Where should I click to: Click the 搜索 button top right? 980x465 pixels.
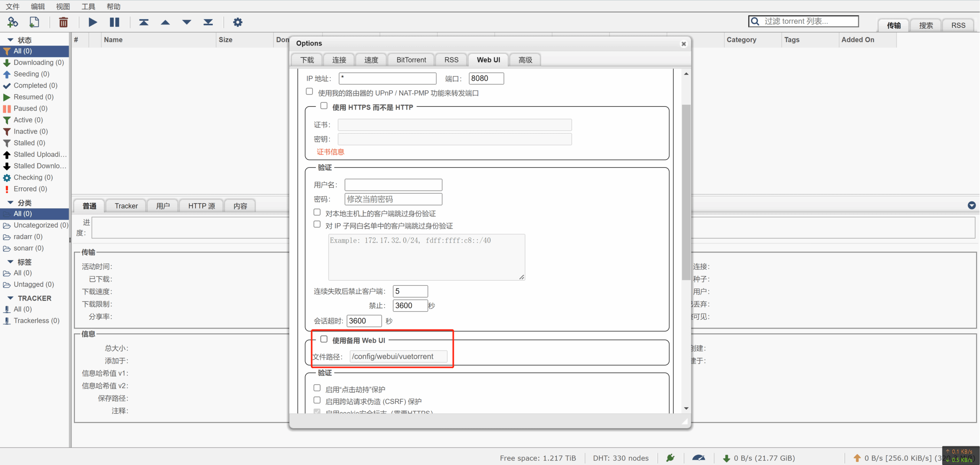tap(926, 25)
